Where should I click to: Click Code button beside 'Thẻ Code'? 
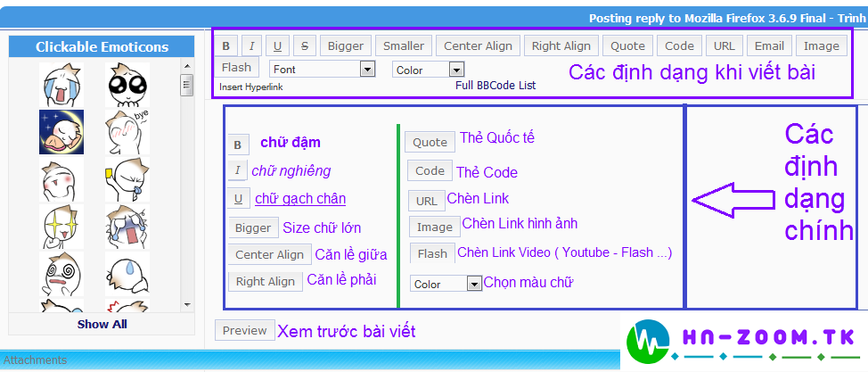point(430,170)
